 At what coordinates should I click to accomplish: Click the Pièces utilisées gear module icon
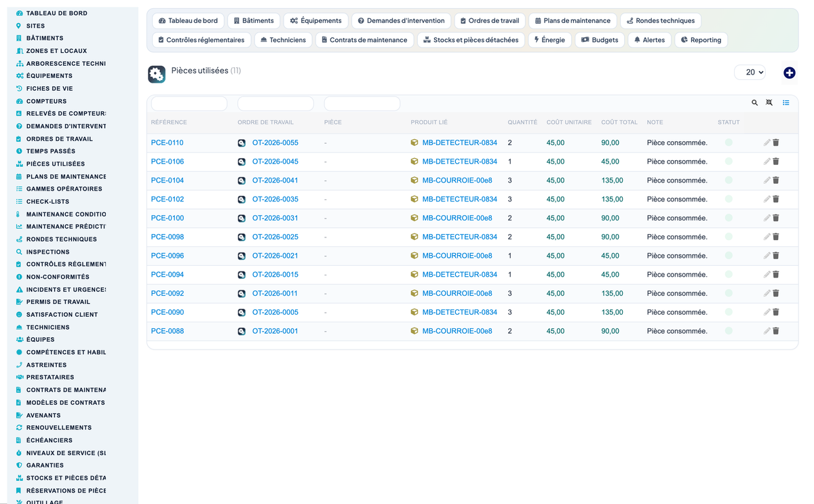(157, 75)
